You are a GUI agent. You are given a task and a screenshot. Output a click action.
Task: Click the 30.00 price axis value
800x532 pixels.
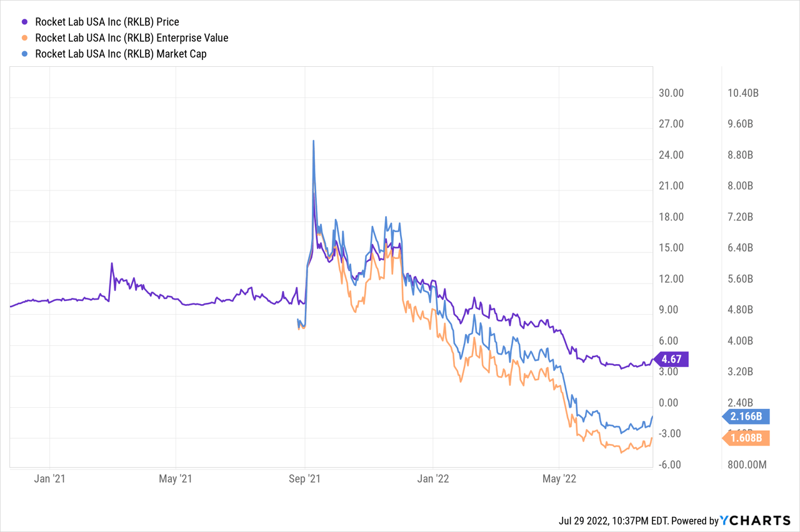[672, 93]
